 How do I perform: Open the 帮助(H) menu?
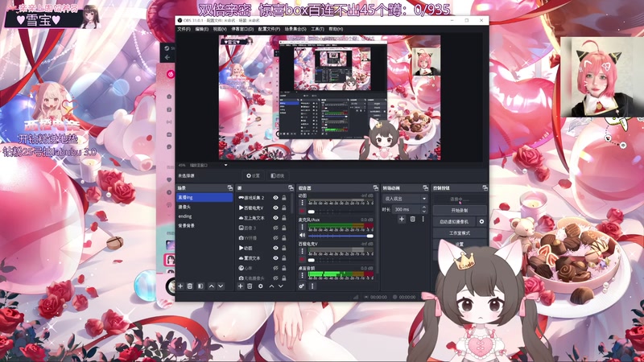tap(336, 29)
